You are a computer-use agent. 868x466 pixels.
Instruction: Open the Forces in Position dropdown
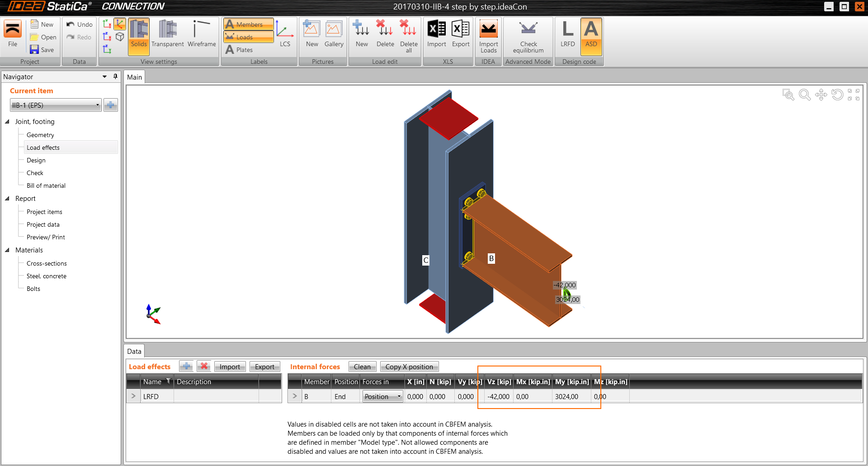(x=382, y=397)
